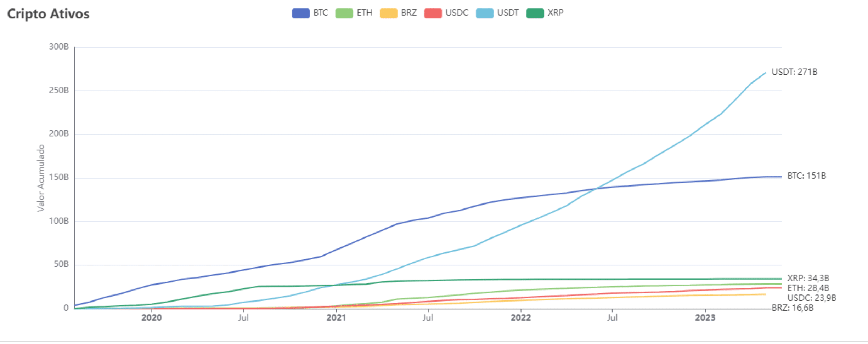Toggle the USDC legend color swatch
The image size is (868, 344).
pyautogui.click(x=433, y=13)
